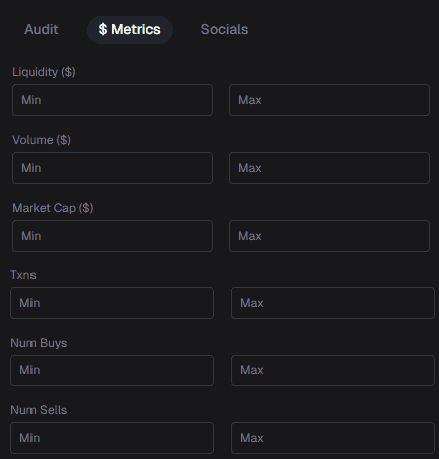Click the Volume Min input
This screenshot has height=459, width=439.
[x=112, y=168]
